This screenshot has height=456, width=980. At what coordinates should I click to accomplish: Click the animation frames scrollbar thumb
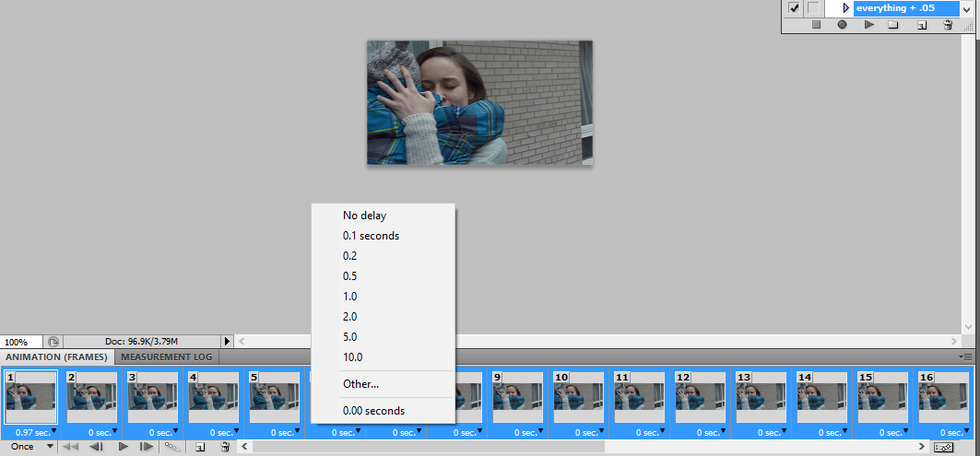(x=428, y=447)
